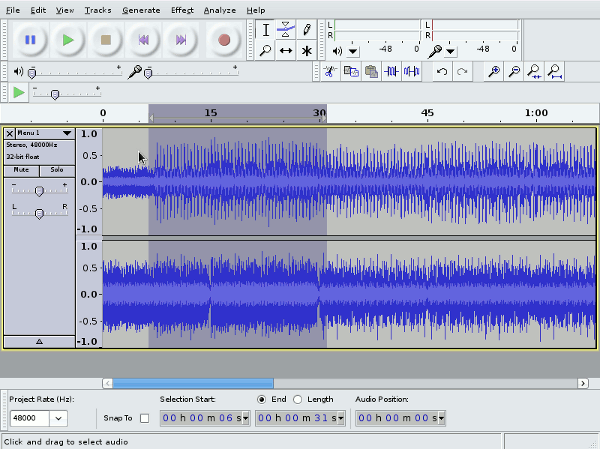Select the End radio button
The width and height of the screenshot is (600, 449).
(262, 399)
